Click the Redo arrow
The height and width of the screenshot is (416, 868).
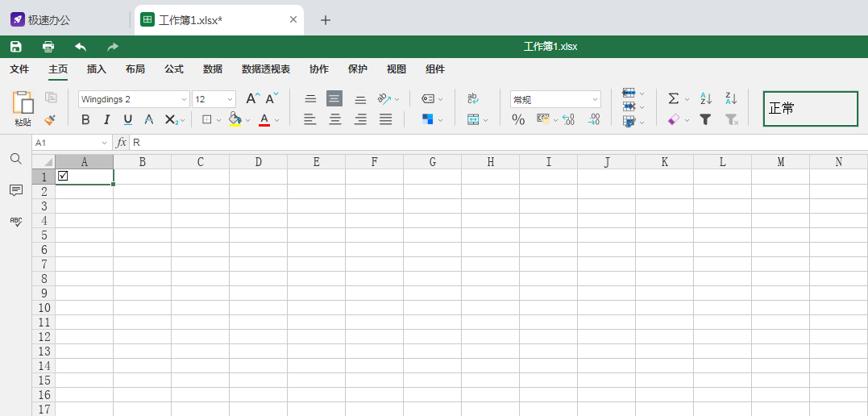point(113,47)
